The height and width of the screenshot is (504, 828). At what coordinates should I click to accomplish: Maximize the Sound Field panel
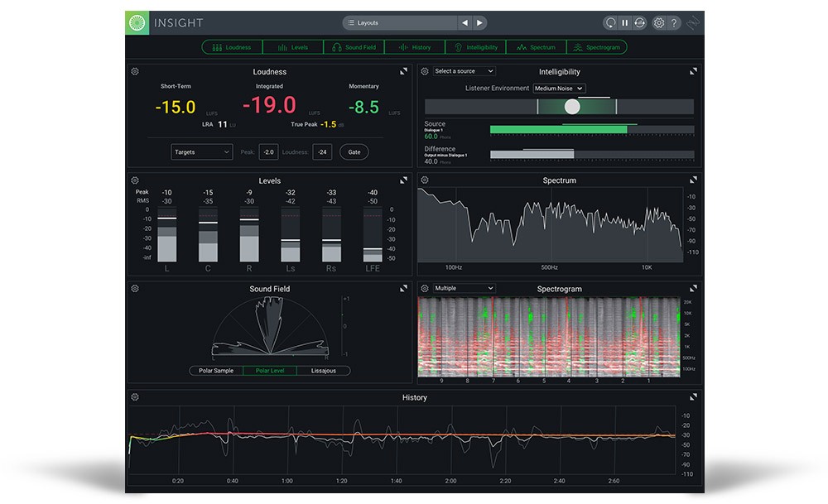pyautogui.click(x=403, y=289)
